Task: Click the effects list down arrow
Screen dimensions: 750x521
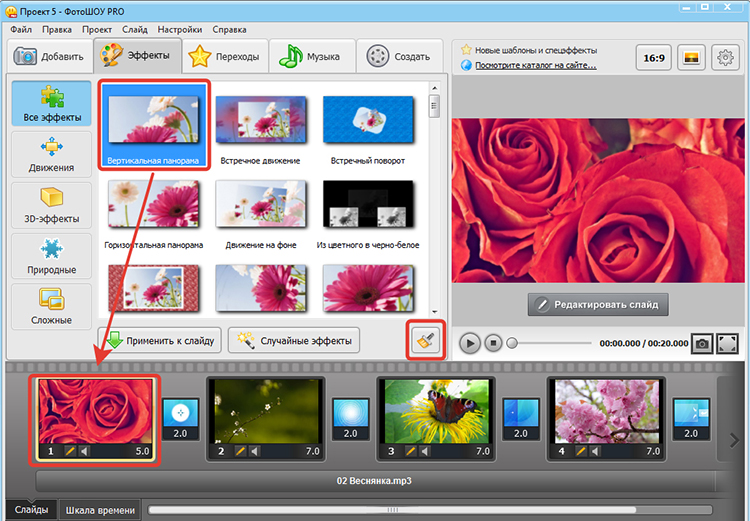Action: pos(434,311)
